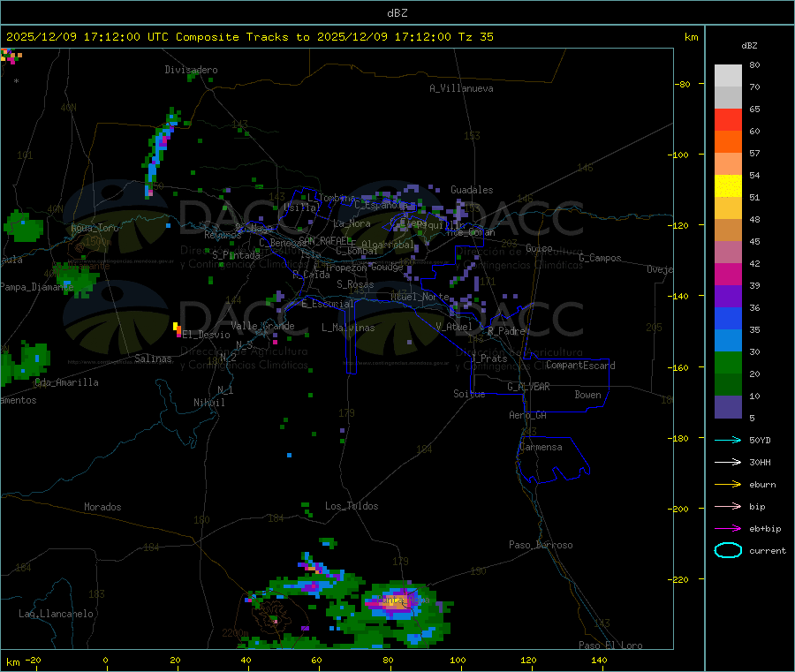Click the dBZ title at top
The width and height of the screenshot is (795, 672).
pyautogui.click(x=397, y=13)
